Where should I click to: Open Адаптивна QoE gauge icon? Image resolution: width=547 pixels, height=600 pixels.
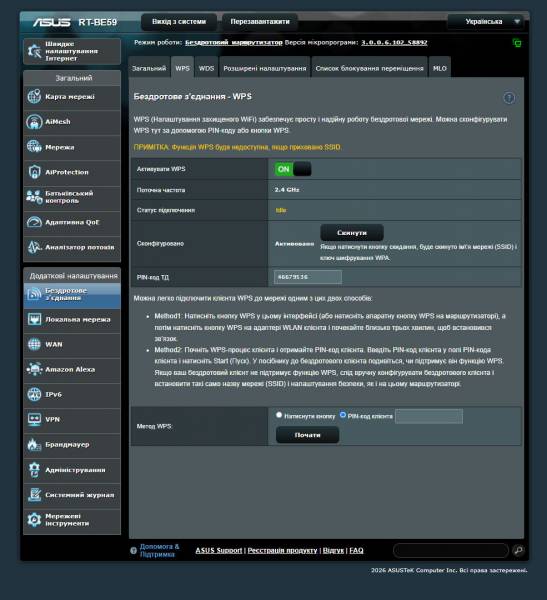(34, 222)
